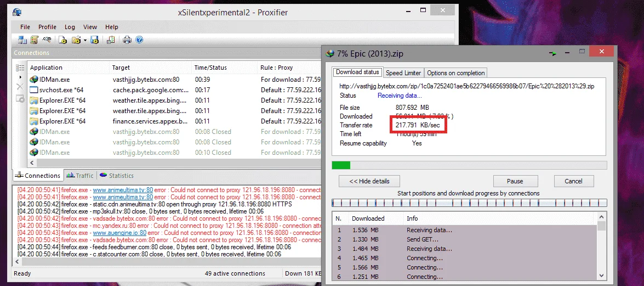Image resolution: width=644 pixels, height=286 pixels.
Task: Click the IDM list scrollbar down arrow
Action: pyautogui.click(x=602, y=276)
